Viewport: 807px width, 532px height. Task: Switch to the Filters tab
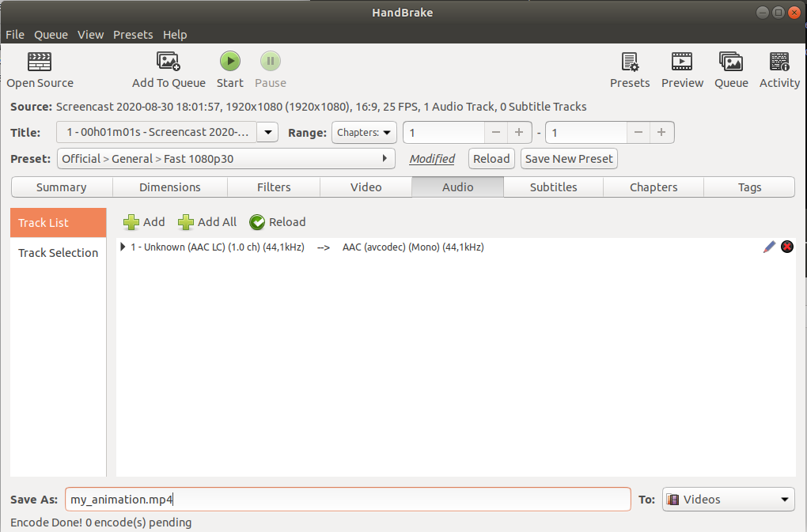point(274,187)
